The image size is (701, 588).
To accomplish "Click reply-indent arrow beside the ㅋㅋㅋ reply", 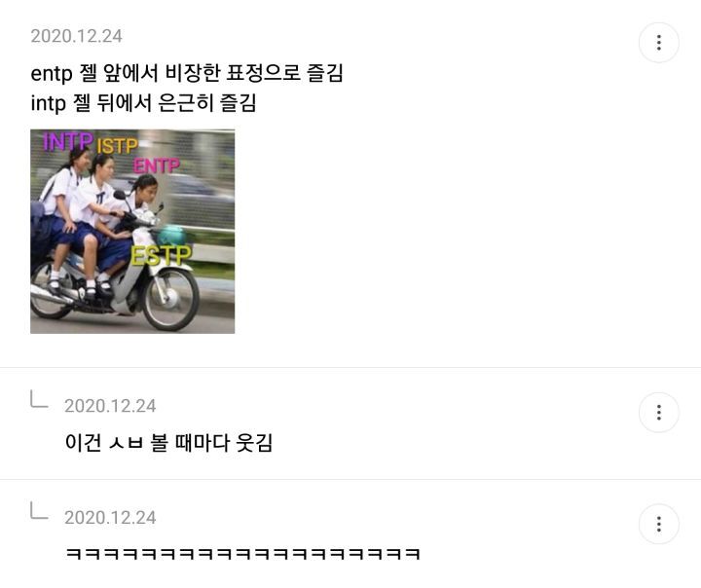I will [39, 510].
